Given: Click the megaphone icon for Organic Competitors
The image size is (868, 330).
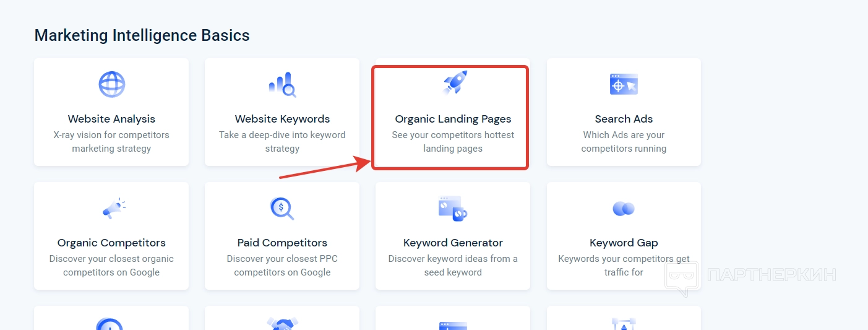Looking at the screenshot, I should click(114, 209).
